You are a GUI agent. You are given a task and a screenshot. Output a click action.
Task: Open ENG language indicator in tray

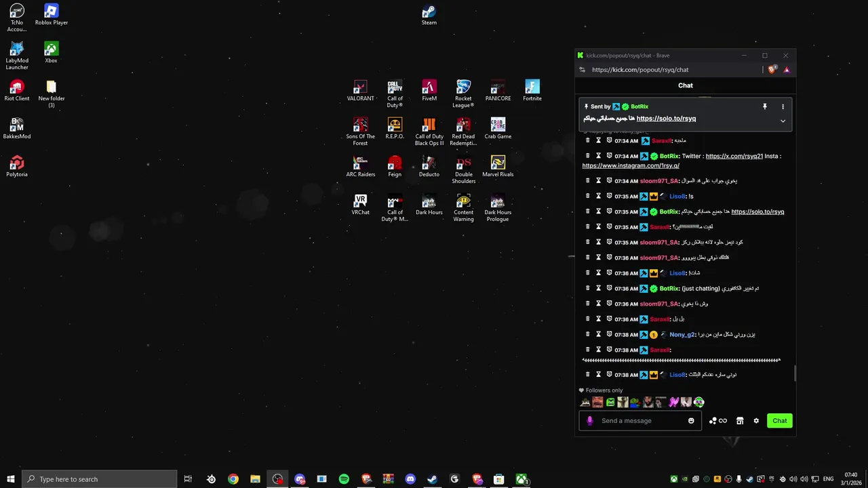828,479
